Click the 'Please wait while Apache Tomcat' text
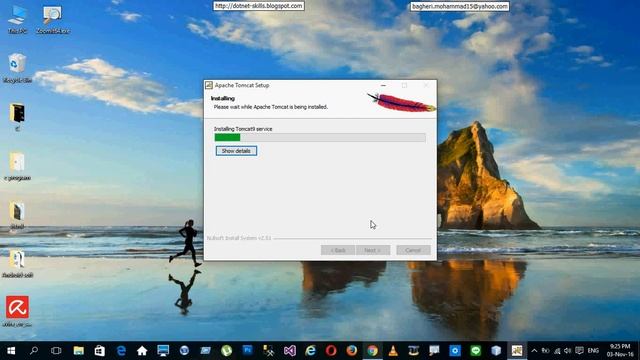This screenshot has height=360, width=640. pyautogui.click(x=271, y=107)
